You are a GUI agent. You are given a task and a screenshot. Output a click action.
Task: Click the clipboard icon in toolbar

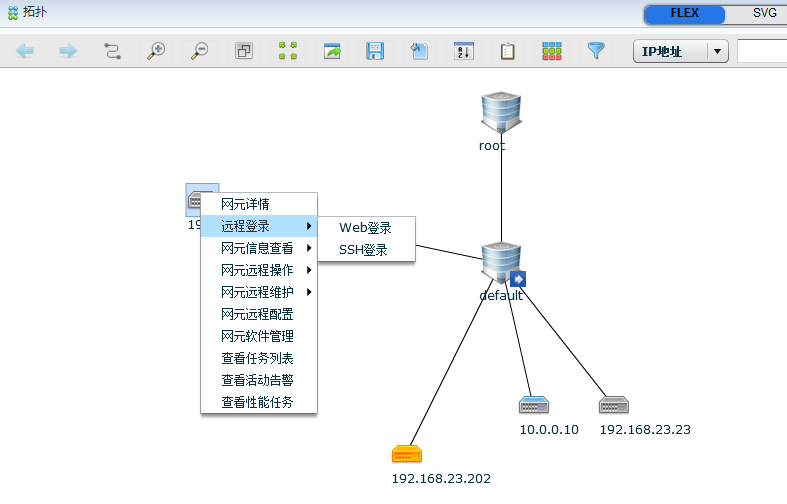(508, 51)
